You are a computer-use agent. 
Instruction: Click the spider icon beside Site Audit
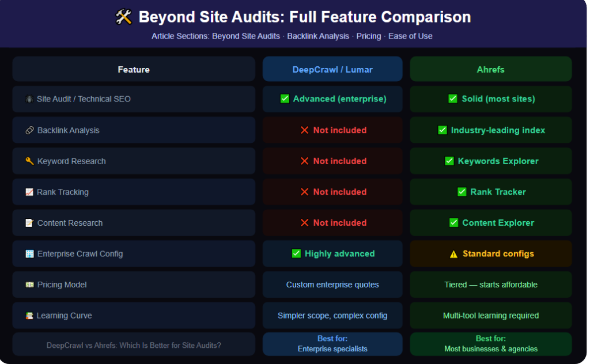[29, 99]
